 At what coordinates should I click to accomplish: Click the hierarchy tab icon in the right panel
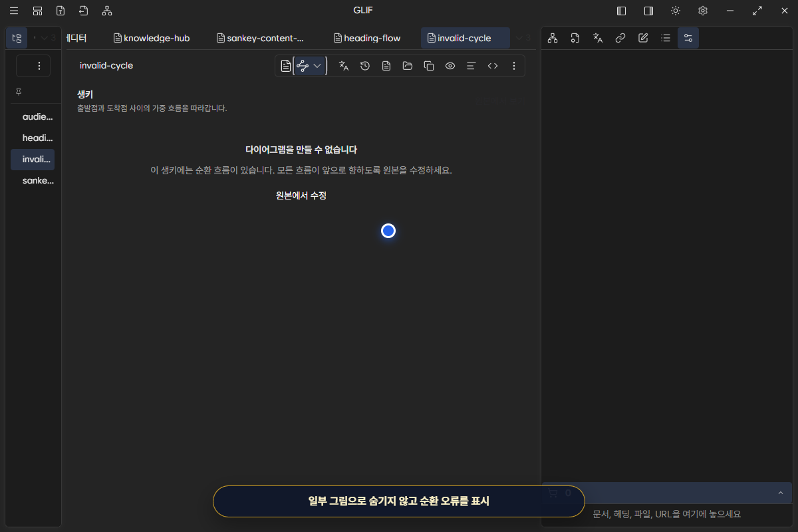point(553,38)
